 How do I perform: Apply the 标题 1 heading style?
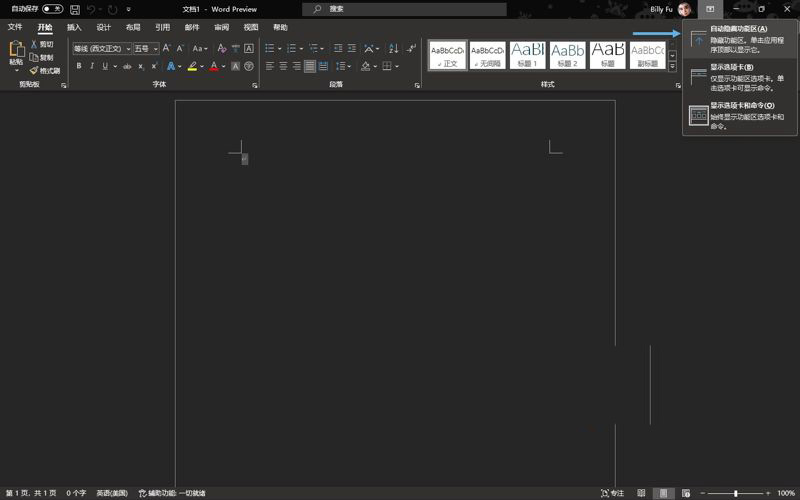(x=527, y=54)
